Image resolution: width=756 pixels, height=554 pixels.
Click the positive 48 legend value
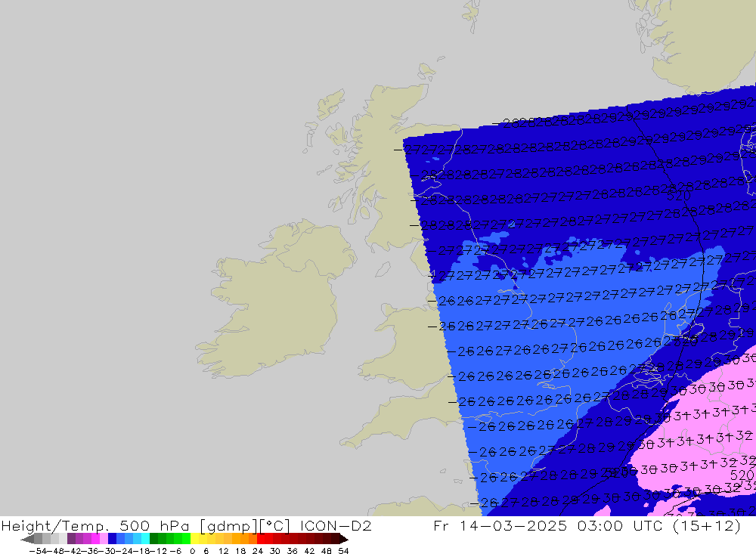(x=327, y=551)
